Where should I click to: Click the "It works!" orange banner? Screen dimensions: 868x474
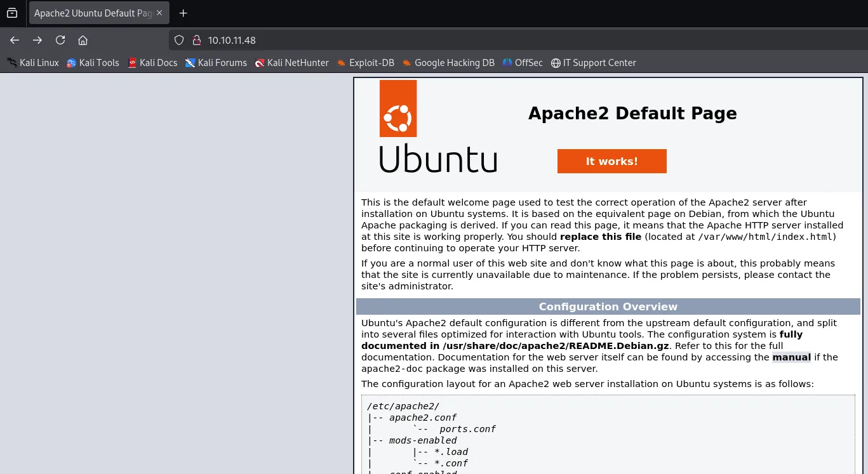(612, 161)
